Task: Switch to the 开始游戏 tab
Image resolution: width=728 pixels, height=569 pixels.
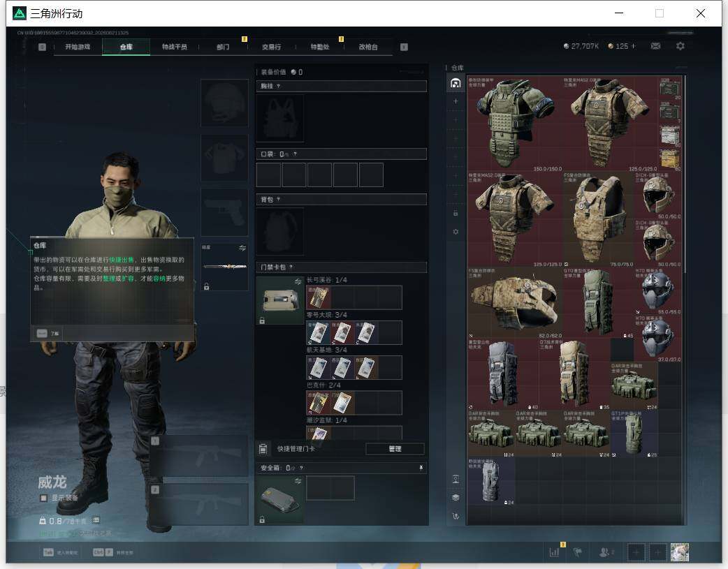Action: pos(78,47)
